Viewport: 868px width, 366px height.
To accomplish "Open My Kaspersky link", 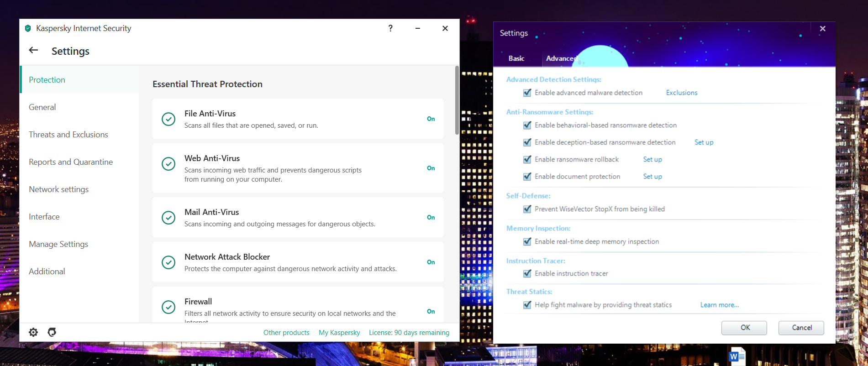I will click(x=339, y=333).
